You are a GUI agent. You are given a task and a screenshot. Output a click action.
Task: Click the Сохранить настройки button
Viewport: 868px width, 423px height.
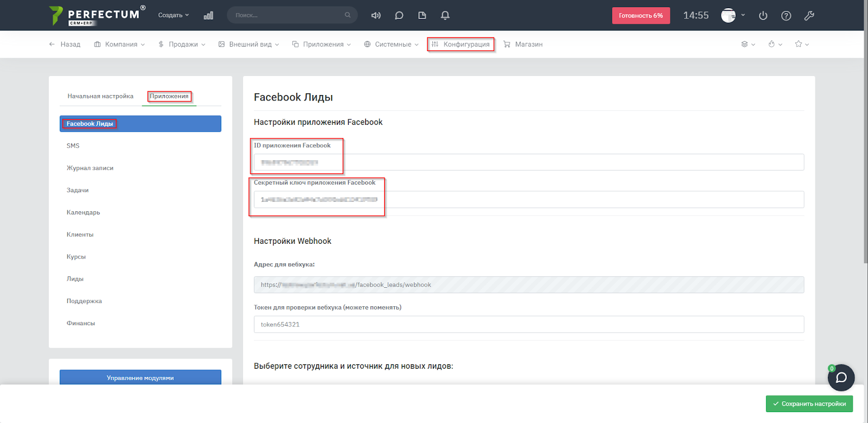809,404
